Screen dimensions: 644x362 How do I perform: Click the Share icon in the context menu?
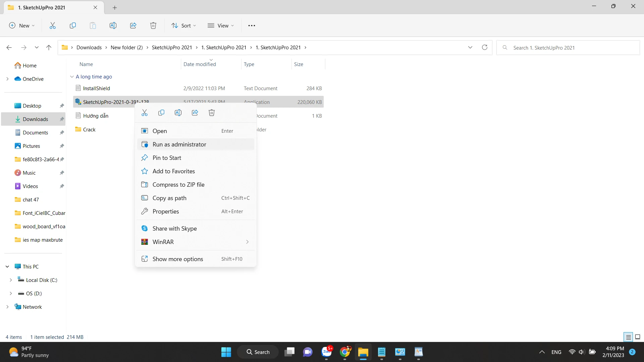pos(195,113)
